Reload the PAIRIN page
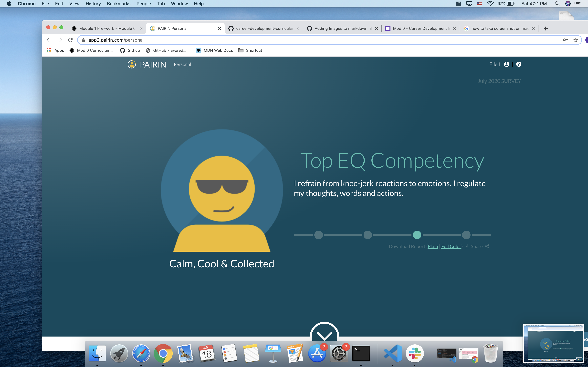This screenshot has width=588, height=367. pyautogui.click(x=70, y=40)
